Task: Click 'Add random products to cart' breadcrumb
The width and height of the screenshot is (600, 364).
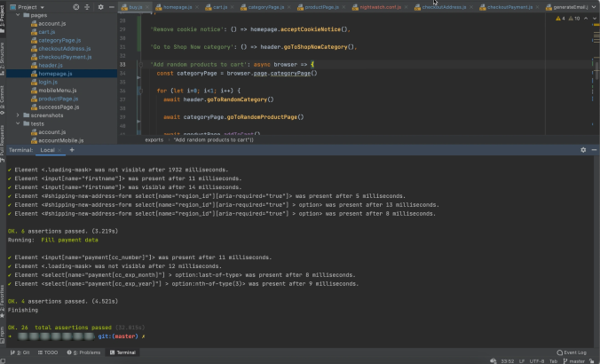Action: click(x=214, y=140)
